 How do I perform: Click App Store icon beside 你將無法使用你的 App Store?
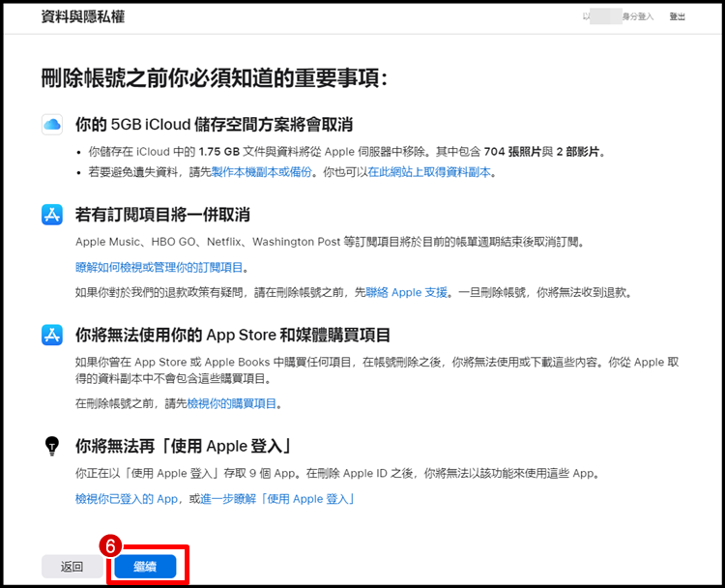click(x=52, y=335)
